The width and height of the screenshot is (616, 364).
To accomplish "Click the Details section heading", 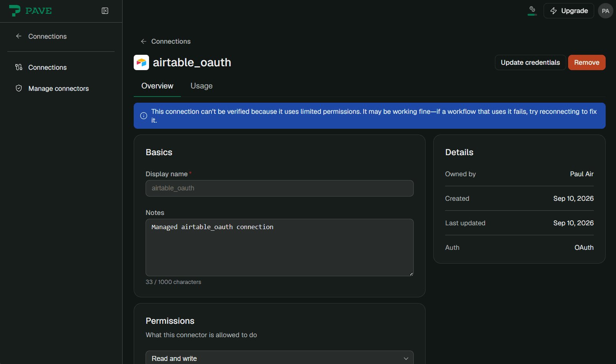I will tap(459, 152).
